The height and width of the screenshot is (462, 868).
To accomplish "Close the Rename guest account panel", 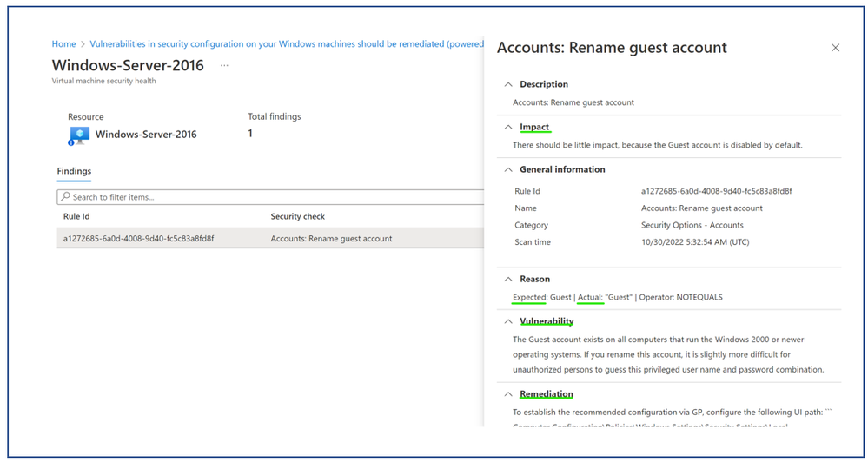I will 835,48.
